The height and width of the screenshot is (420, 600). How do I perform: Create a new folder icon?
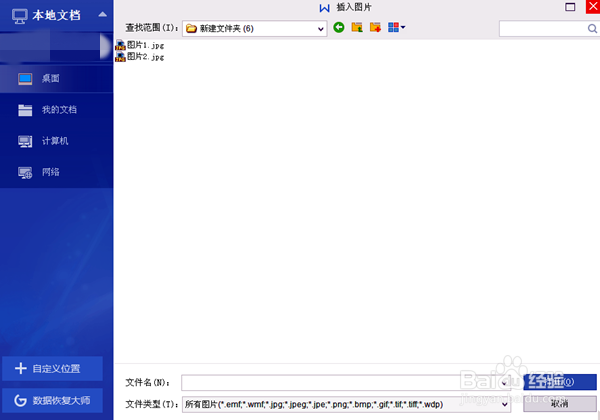375,28
